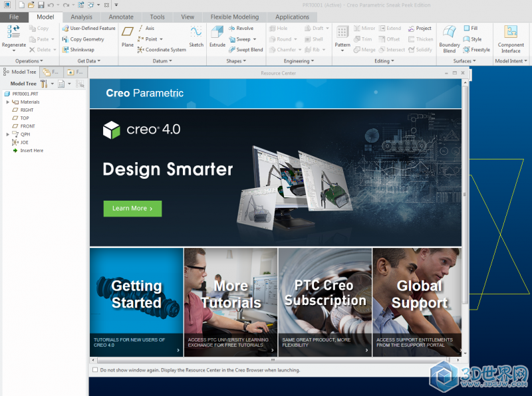The image size is (532, 396).
Task: Click Insert Here marker in tree
Action: (28, 151)
